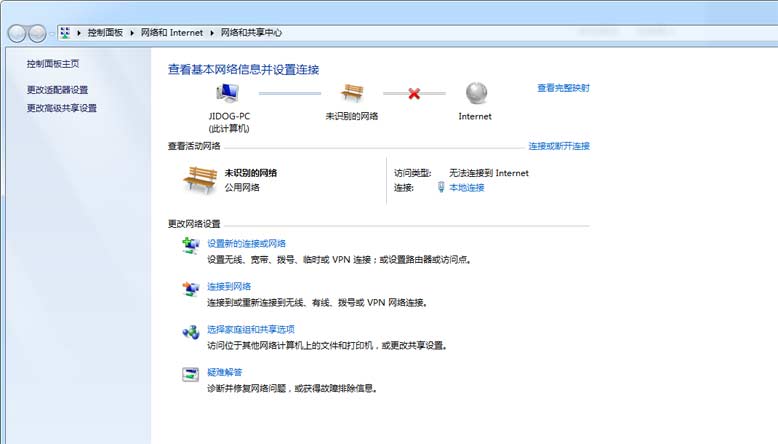Click the red X connection error icon
Image resolution: width=778 pixels, height=444 pixels.
coord(414,93)
